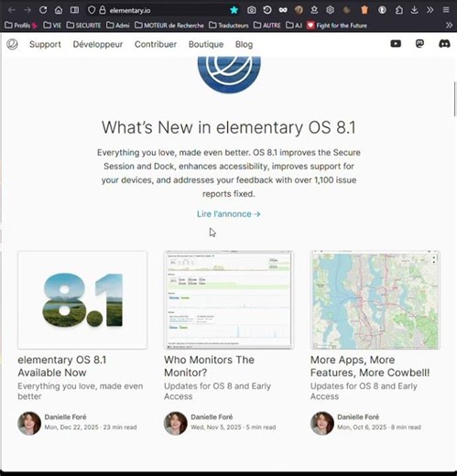Open the system monitor screenshot thumbnail
457x476 pixels.
click(229, 300)
